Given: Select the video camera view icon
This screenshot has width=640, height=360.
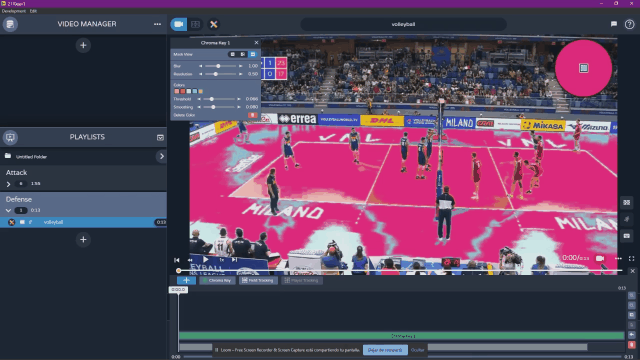Looking at the screenshot, I should (179, 24).
